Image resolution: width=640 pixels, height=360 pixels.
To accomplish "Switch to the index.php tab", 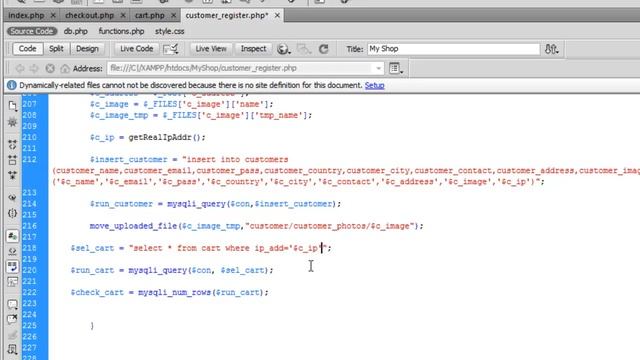I will [26, 16].
